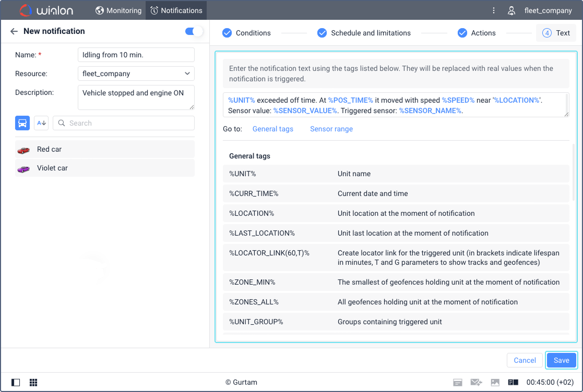Screen dimensions: 583x392
Task: Click the units bus icon button
Action: (22, 123)
